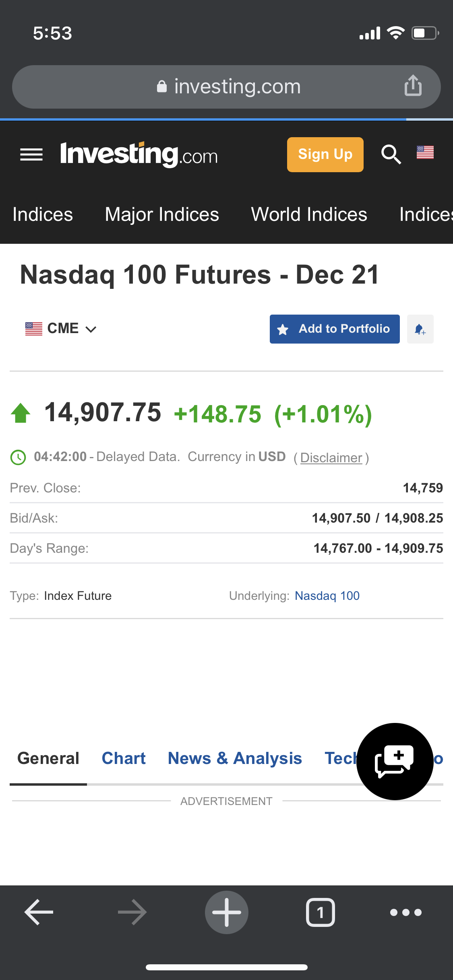
Task: Change region via US flag icon
Action: coord(425,153)
